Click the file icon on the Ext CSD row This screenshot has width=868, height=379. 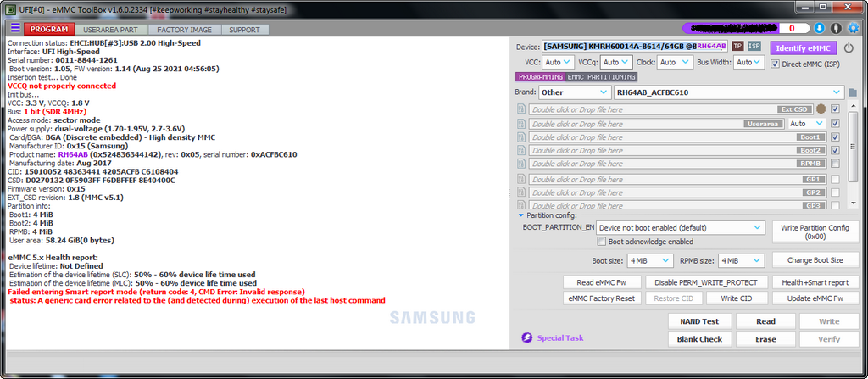[521, 109]
